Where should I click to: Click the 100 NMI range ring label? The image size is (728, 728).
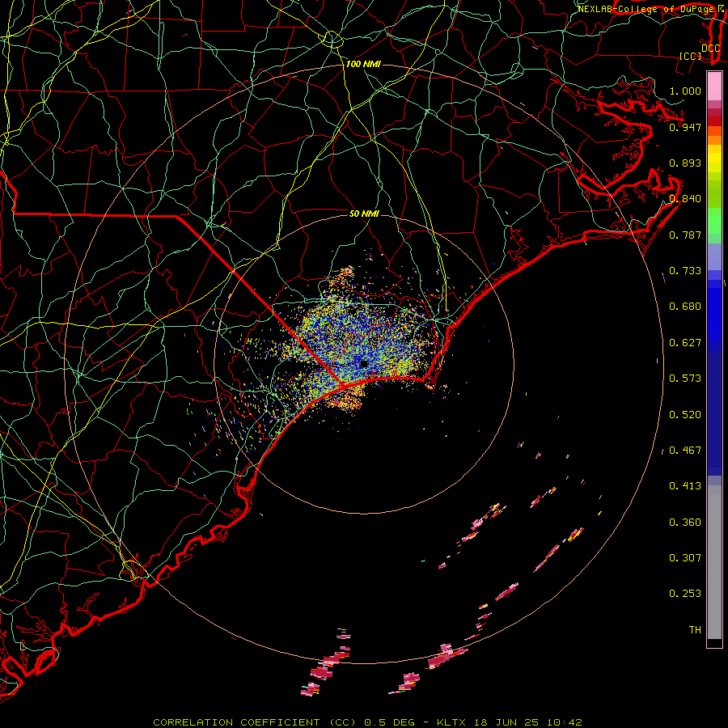click(363, 64)
